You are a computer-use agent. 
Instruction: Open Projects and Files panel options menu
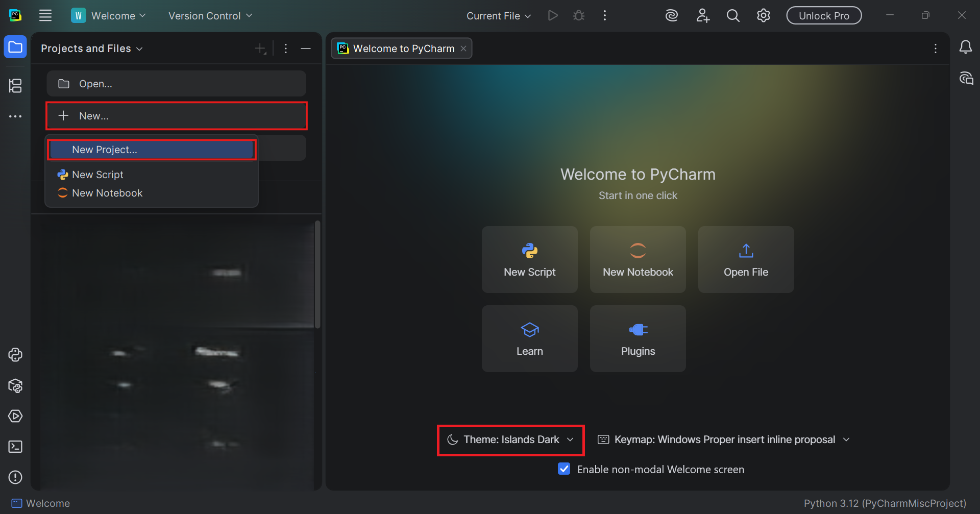286,48
